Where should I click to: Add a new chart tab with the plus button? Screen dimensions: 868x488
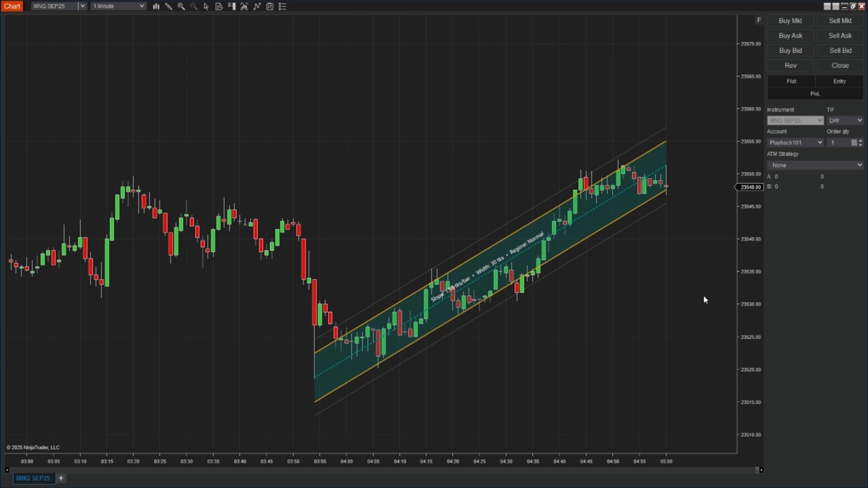coord(61,478)
